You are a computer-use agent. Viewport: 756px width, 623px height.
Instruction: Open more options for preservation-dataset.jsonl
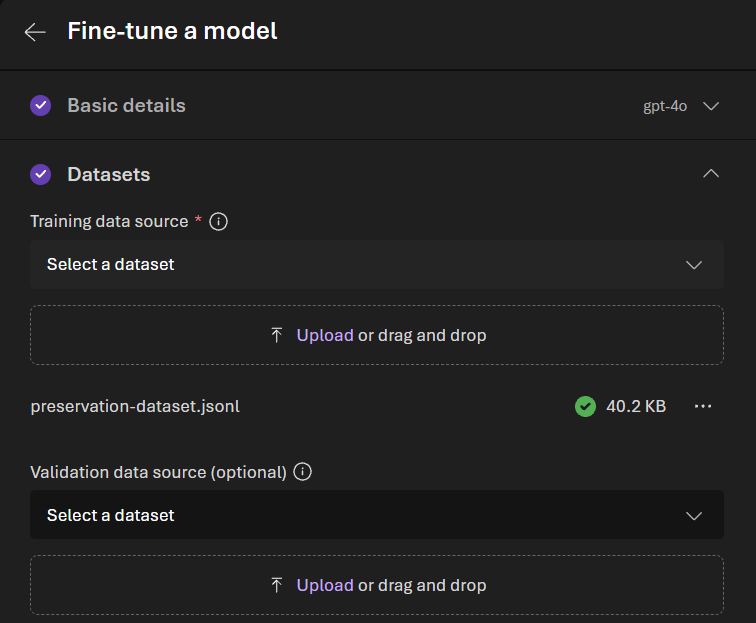[x=702, y=406]
